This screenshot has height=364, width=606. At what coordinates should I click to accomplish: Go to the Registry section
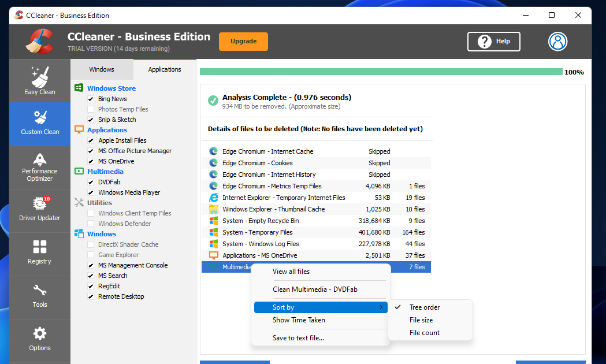pos(40,254)
